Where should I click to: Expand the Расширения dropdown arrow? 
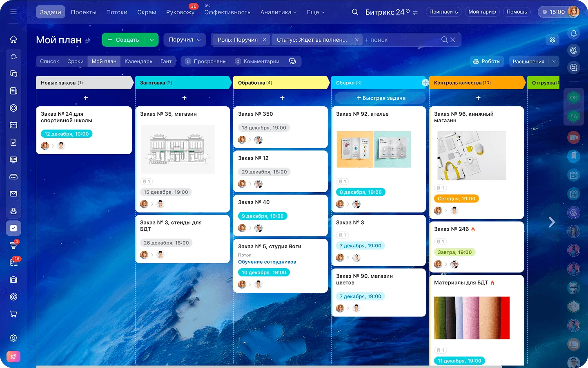click(554, 61)
